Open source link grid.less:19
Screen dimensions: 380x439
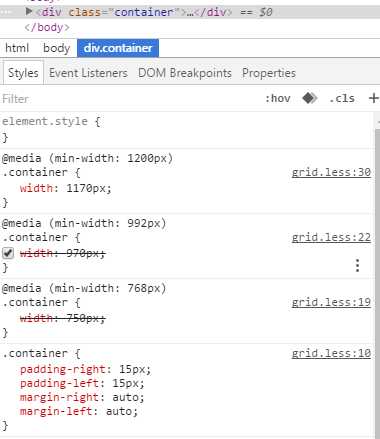[331, 302]
